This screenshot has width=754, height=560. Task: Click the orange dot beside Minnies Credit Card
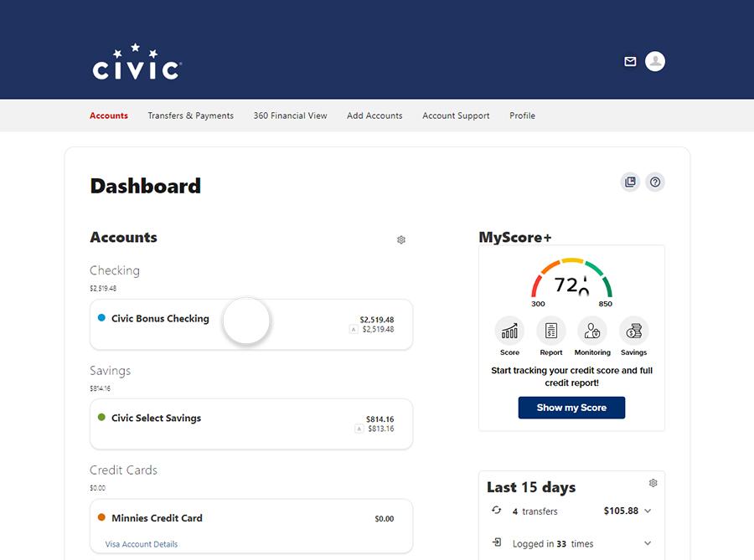click(x=101, y=517)
